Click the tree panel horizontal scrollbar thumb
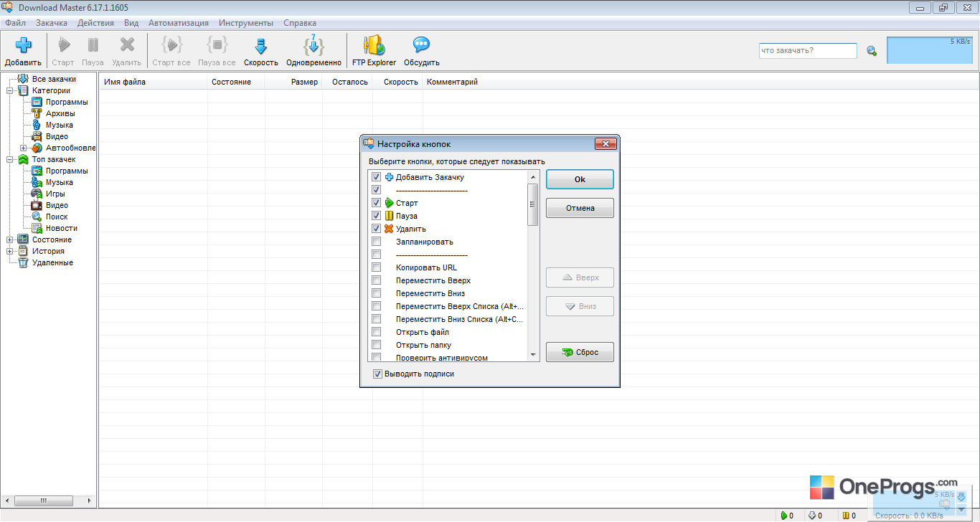The image size is (980, 522). [44, 500]
